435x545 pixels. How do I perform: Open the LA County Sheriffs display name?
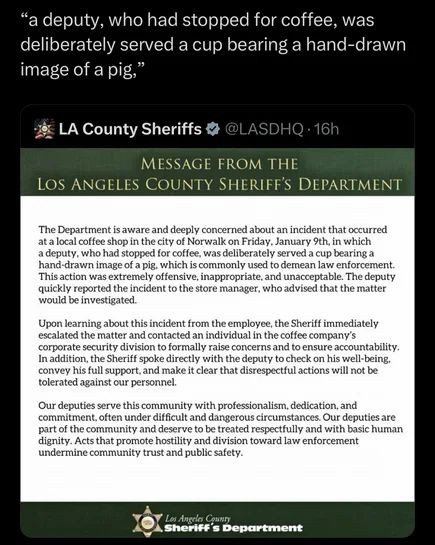click(130, 129)
